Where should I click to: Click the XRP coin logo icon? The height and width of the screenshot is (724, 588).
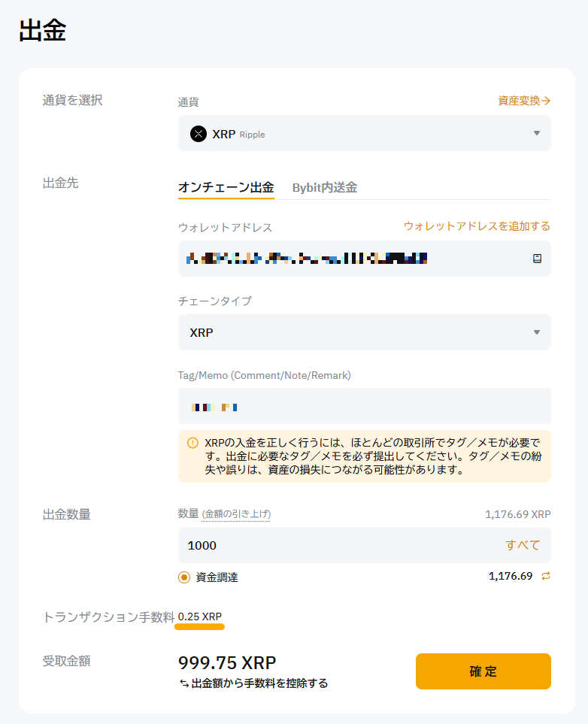(x=199, y=134)
